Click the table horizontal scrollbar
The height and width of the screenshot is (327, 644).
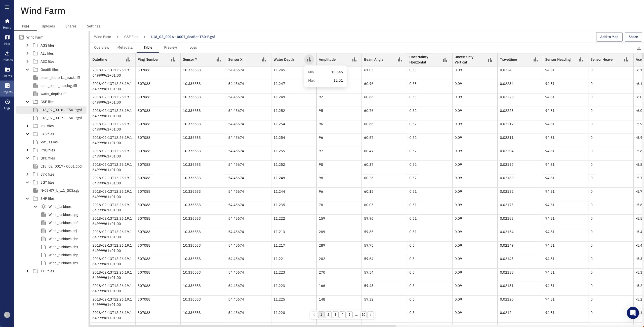point(243,326)
